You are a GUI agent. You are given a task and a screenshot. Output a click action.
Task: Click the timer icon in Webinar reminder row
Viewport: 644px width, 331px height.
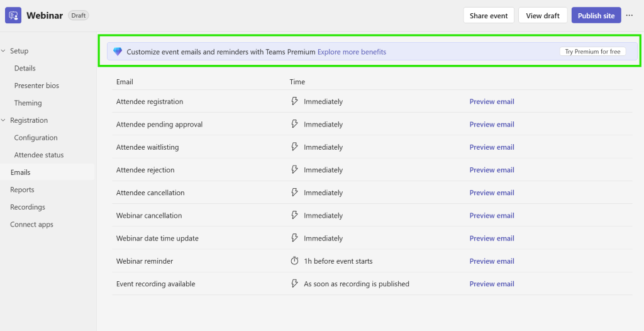pyautogui.click(x=294, y=261)
